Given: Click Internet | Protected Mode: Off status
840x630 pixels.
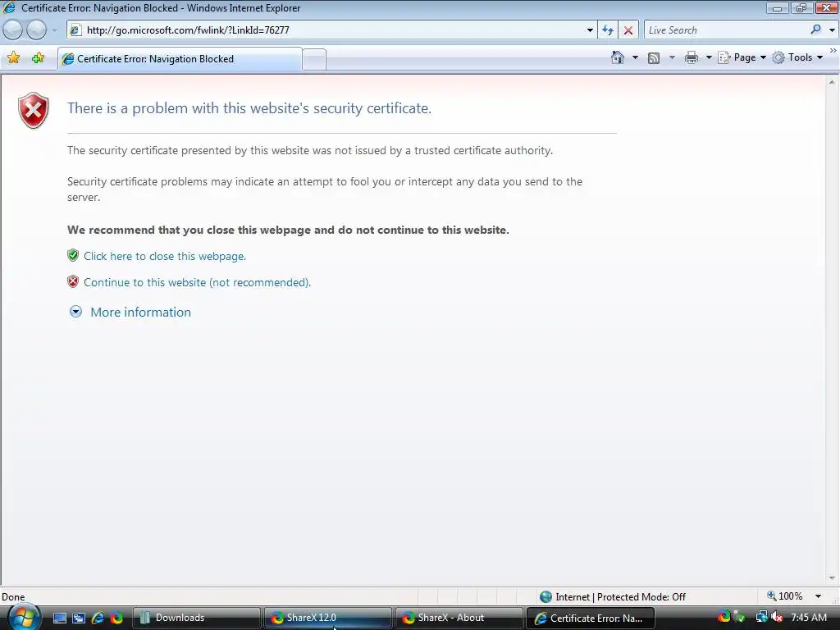Looking at the screenshot, I should point(620,597).
